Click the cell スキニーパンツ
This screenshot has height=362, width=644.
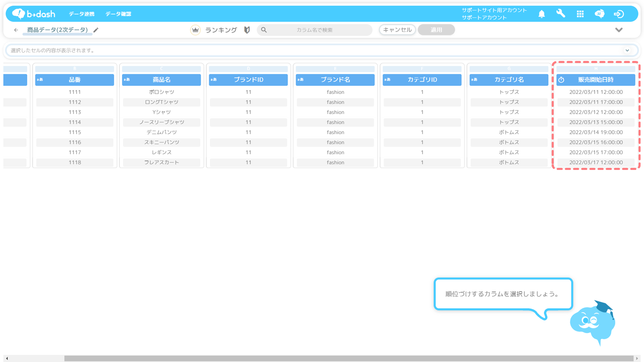[162, 142]
